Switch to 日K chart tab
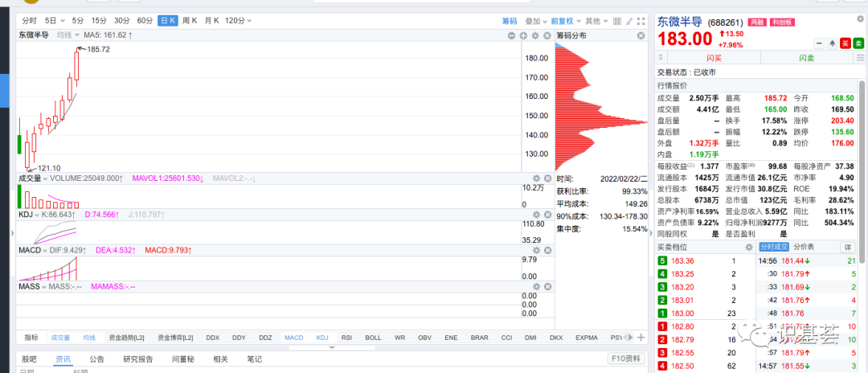Image resolution: width=868 pixels, height=373 pixels. coord(168,21)
